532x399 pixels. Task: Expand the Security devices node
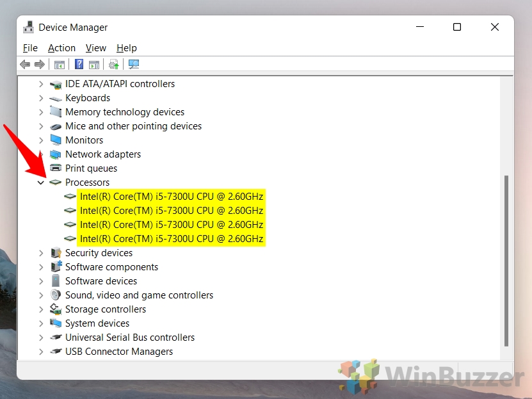point(41,253)
